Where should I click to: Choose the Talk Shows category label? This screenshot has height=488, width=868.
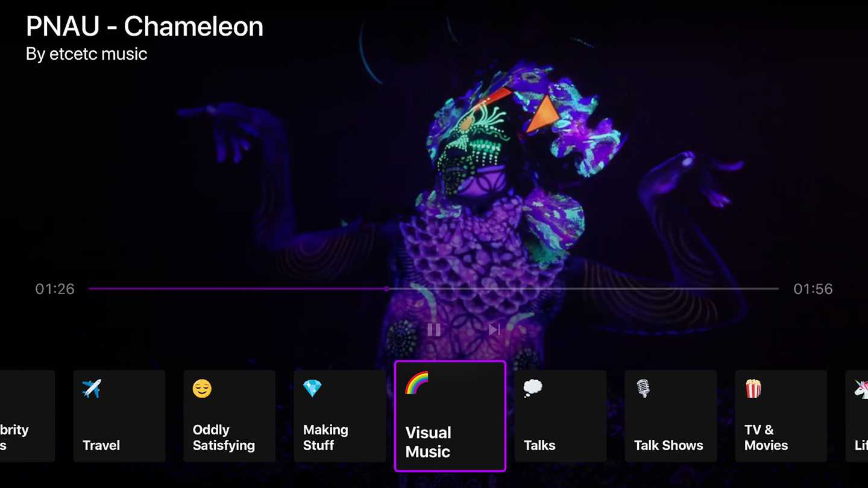(668, 445)
